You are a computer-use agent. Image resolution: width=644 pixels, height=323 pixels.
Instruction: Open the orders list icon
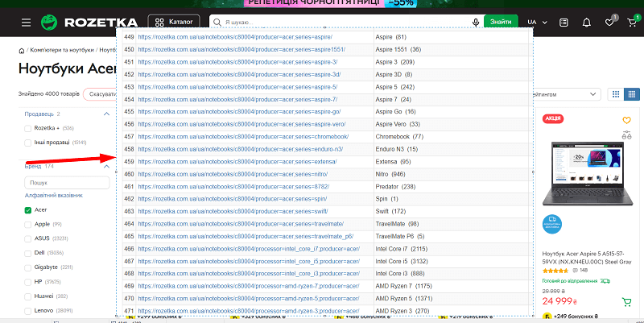pyautogui.click(x=565, y=23)
